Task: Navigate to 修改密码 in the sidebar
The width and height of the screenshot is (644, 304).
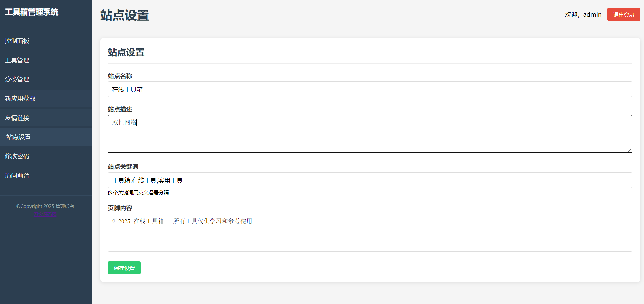Action: 17,156
